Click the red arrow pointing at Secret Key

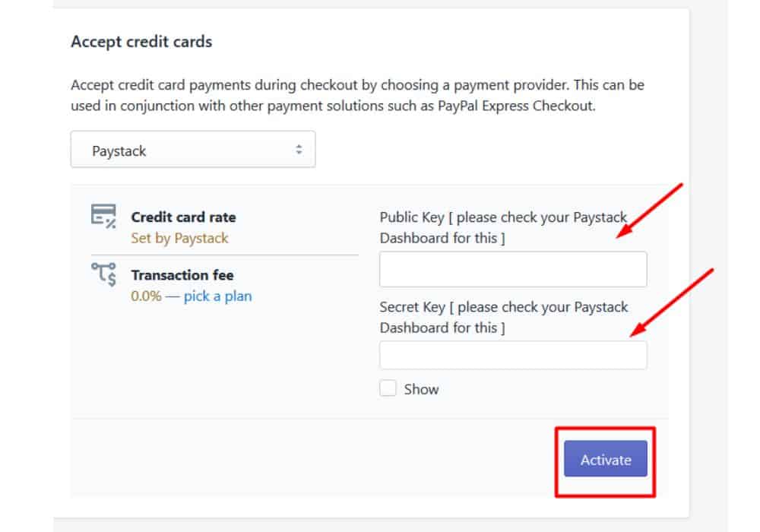[672, 302]
